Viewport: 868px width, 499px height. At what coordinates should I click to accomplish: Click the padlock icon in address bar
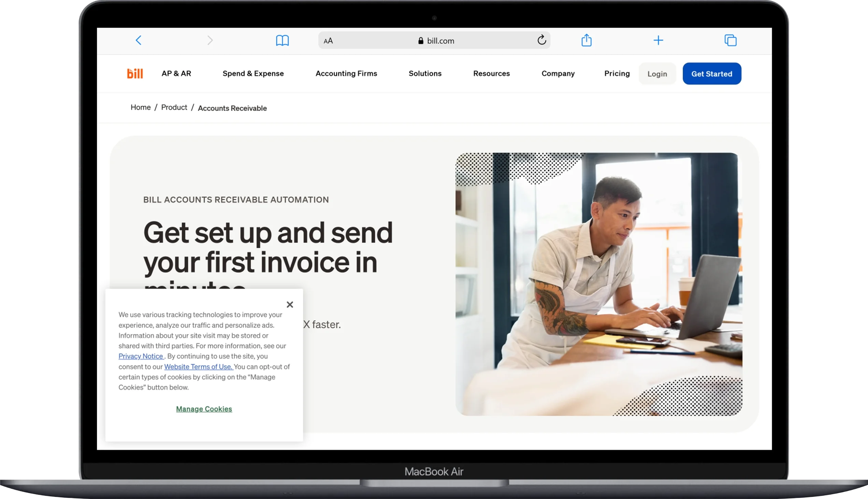421,41
